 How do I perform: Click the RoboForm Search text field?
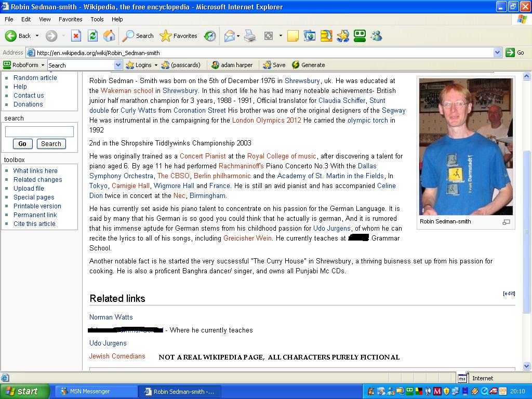[81, 65]
